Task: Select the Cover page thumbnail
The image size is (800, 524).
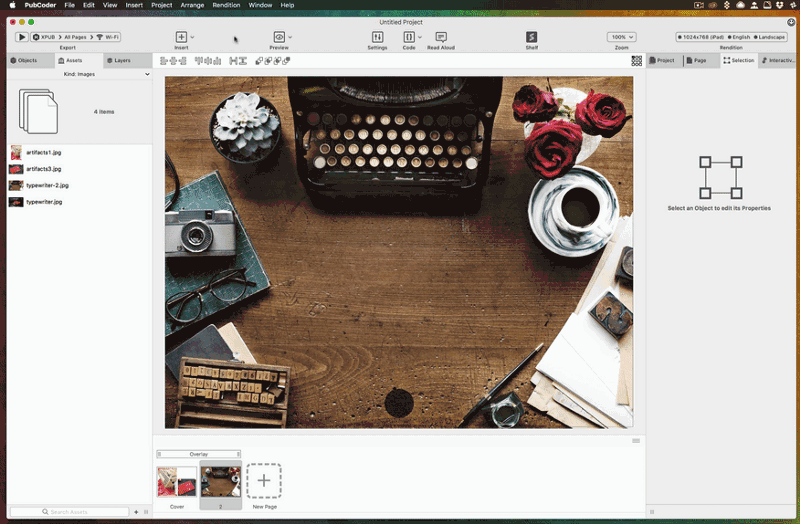Action: pos(177,481)
